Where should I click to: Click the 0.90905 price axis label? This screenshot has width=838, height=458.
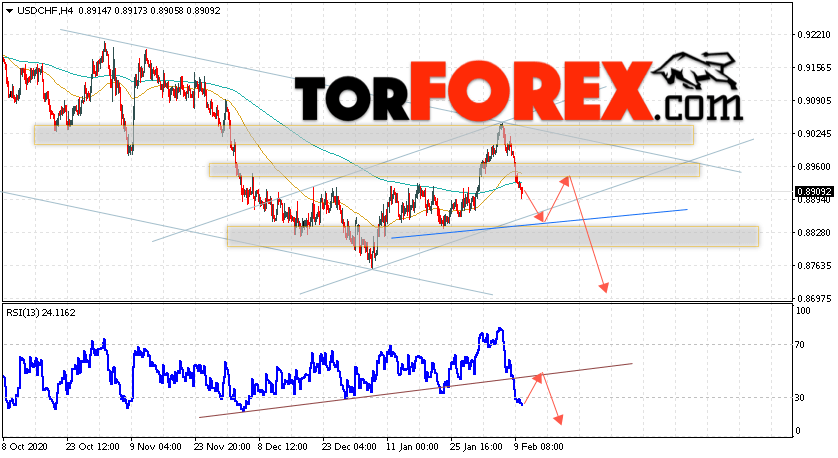pos(814,100)
